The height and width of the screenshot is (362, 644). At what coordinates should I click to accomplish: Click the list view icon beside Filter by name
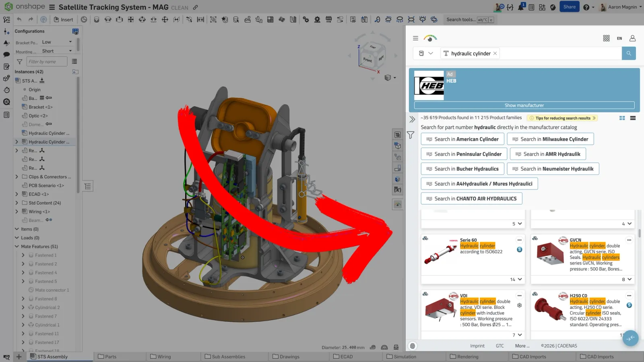coord(74,62)
